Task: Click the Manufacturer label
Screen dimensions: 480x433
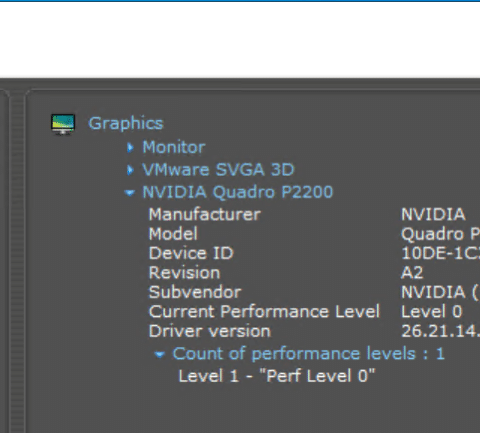Action: tap(204, 214)
